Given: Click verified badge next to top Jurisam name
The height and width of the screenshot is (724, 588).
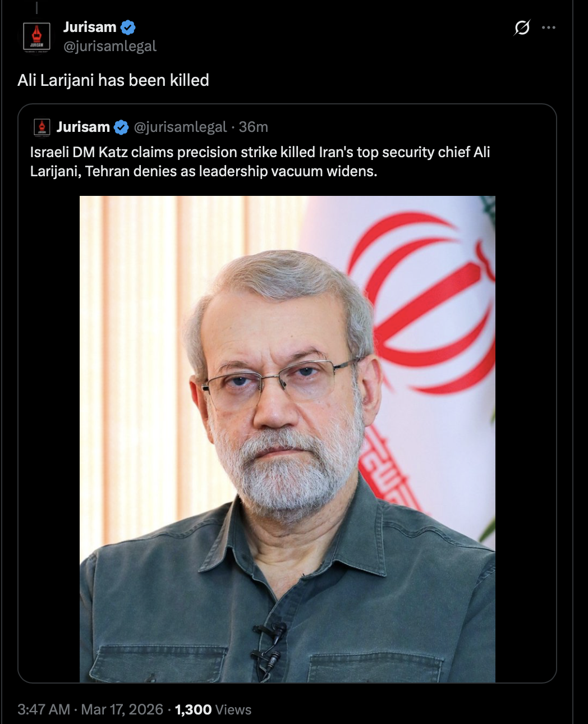Looking at the screenshot, I should [x=128, y=27].
